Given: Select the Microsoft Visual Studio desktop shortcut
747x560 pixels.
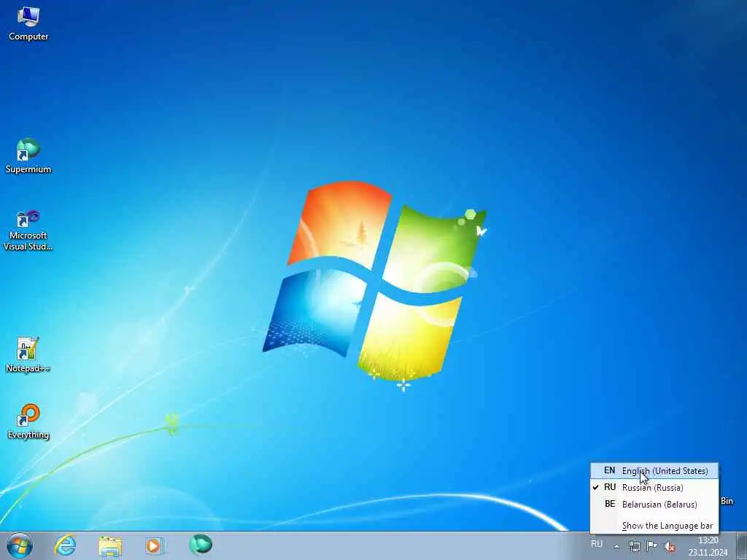Looking at the screenshot, I should coord(28,230).
